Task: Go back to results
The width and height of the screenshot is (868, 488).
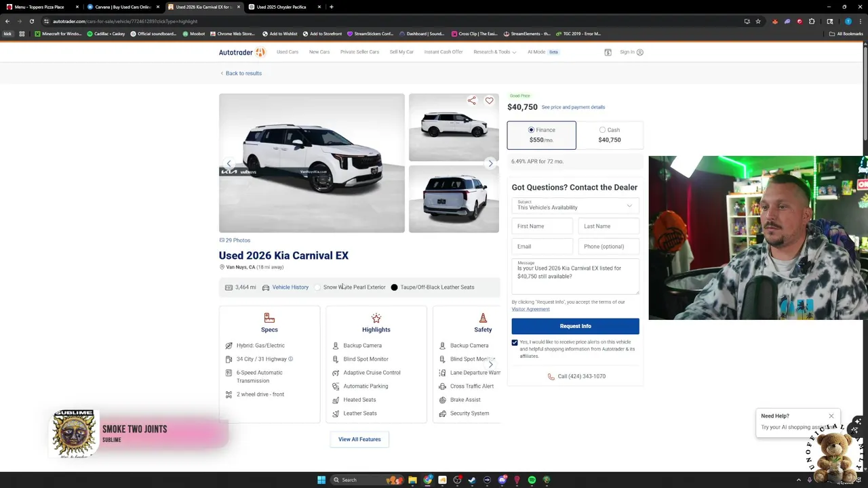Action: pyautogui.click(x=241, y=73)
